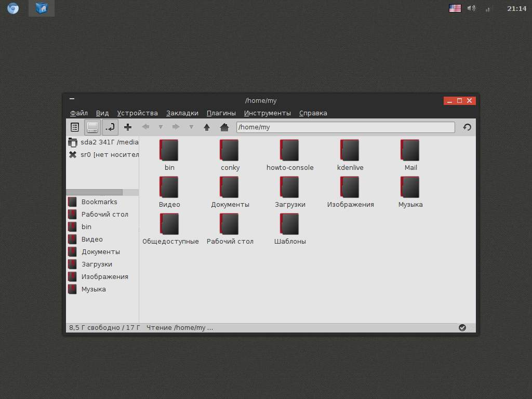Open Рабочий стол bookmark in side panel
The image size is (532, 399).
coord(102,215)
